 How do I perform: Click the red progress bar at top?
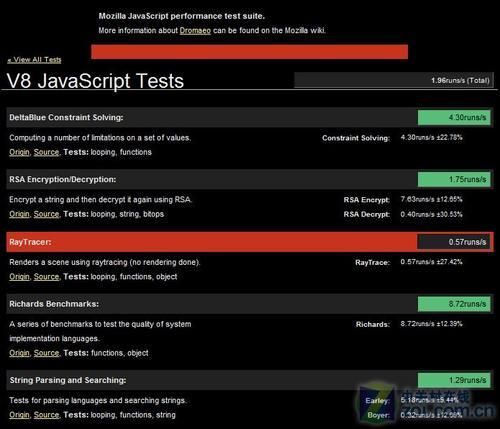coord(249,52)
